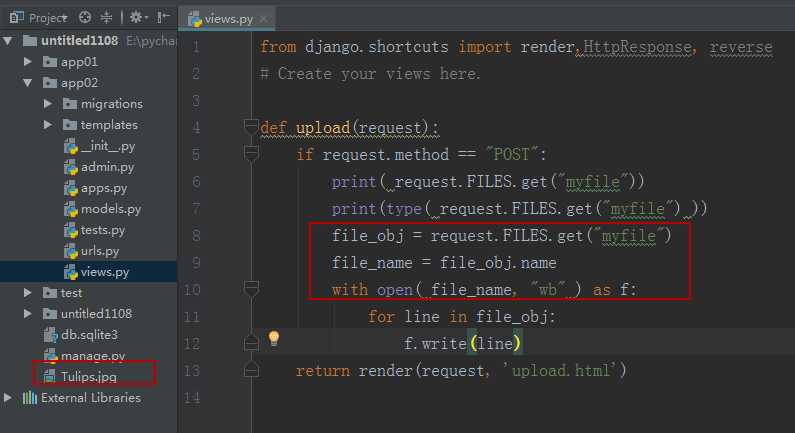Click the project path E:\pycha text
795x433 pixels.
point(151,41)
